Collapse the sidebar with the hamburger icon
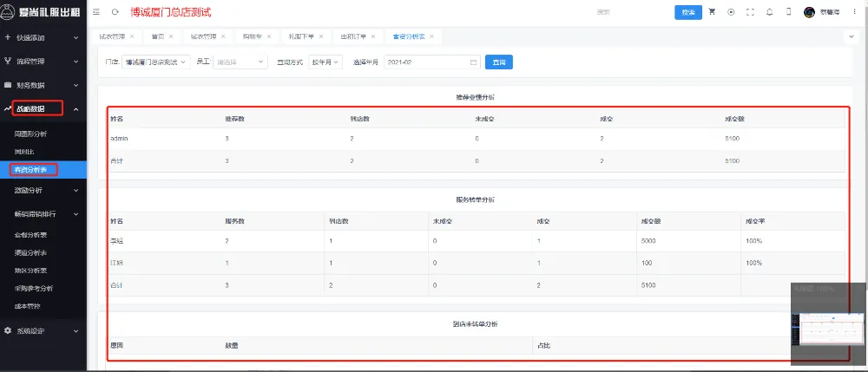The width and height of the screenshot is (868, 372). [x=95, y=12]
